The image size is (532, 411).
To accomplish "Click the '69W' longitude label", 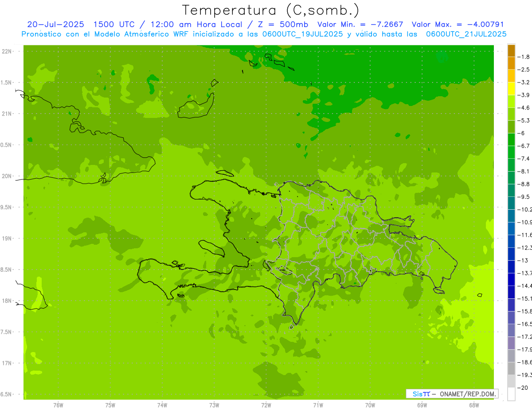I will tap(422, 405).
